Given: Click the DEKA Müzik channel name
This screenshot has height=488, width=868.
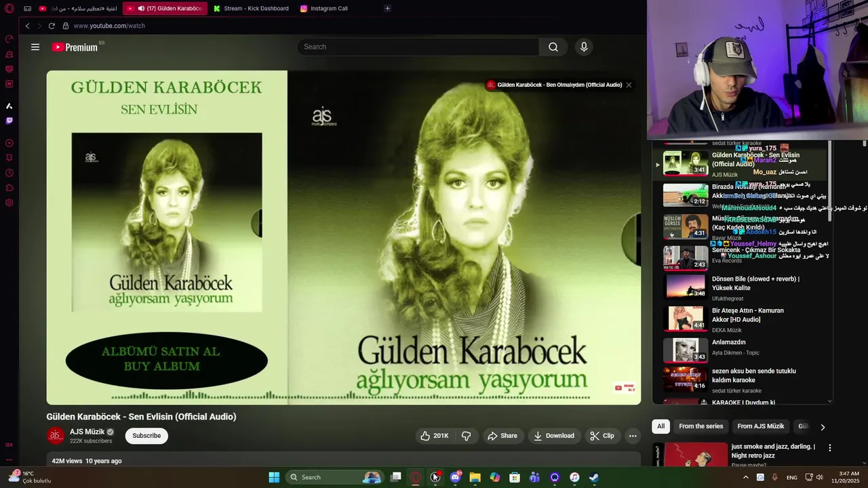Looking at the screenshot, I should tap(727, 330).
